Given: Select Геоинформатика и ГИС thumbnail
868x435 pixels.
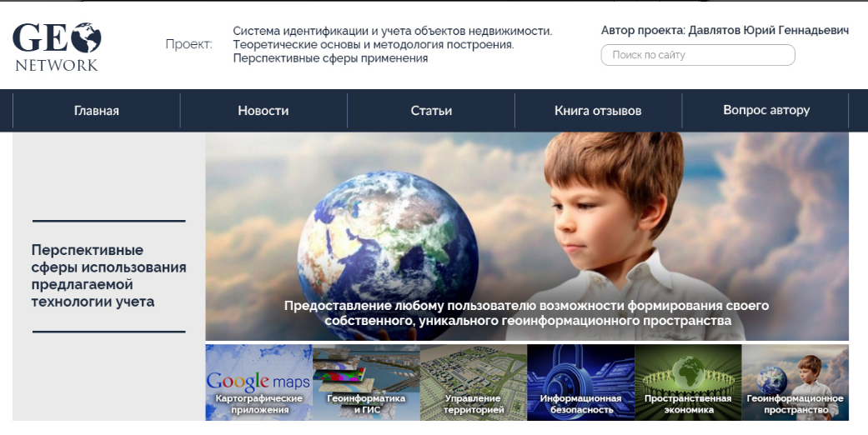Looking at the screenshot, I should coord(366,382).
